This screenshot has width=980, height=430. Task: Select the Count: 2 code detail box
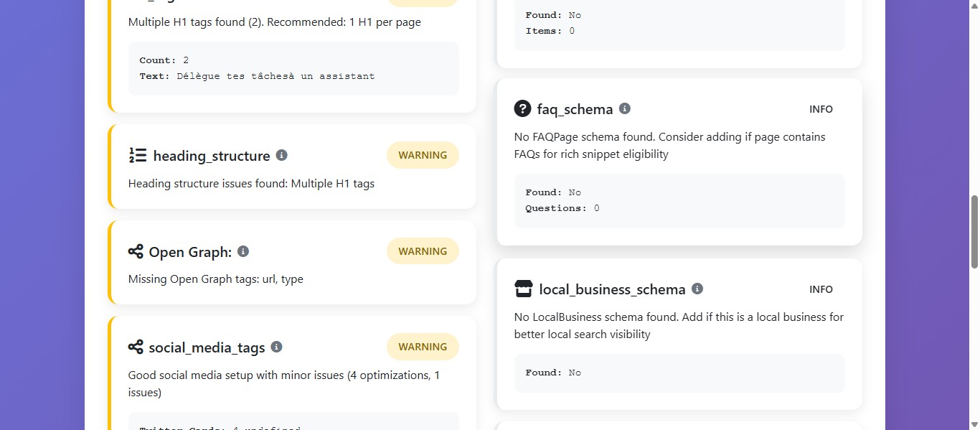coord(293,68)
